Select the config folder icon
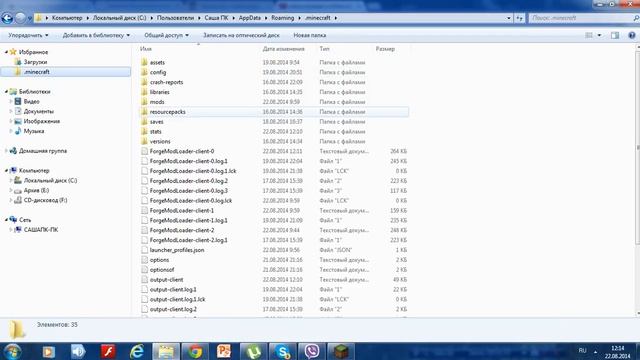Screen dimensions: 640x360 144,72
